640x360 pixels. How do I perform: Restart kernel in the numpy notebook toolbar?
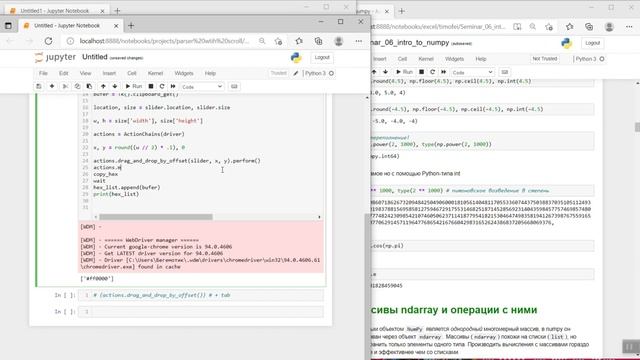click(433, 72)
